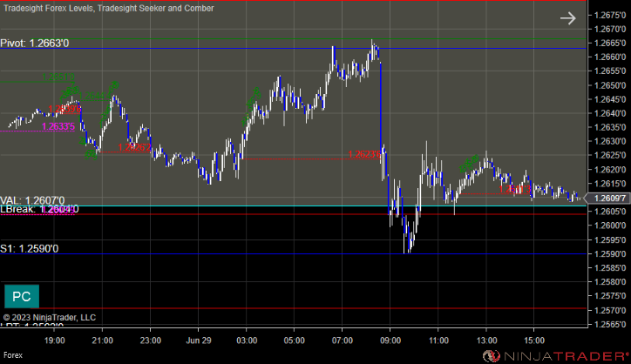The height and width of the screenshot is (364, 631).
Task: Click the 21:00 time axis label
Action: 102,340
